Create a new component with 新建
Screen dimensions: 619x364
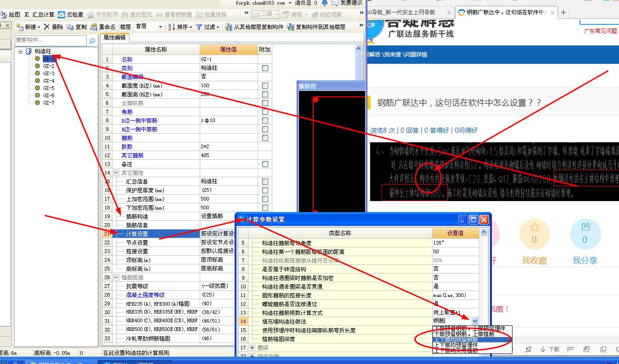(x=28, y=27)
